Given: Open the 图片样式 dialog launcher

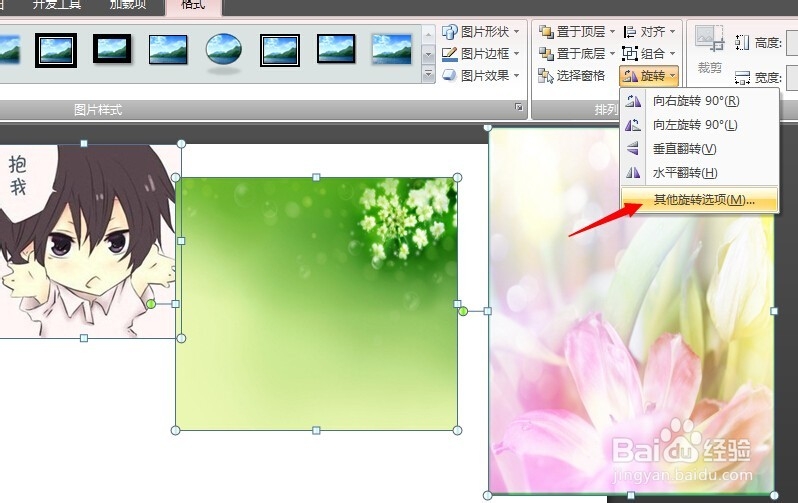Looking at the screenshot, I should pos(519,107).
